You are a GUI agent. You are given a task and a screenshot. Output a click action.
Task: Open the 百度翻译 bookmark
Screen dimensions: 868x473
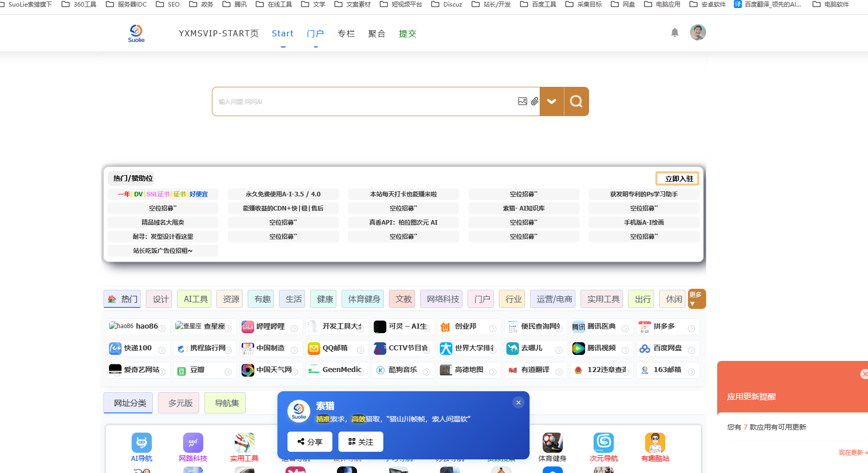point(767,5)
